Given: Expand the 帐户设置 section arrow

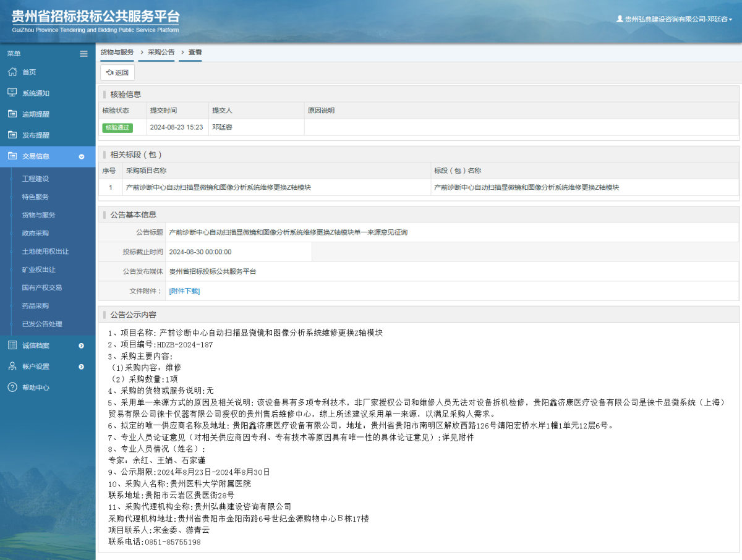Looking at the screenshot, I should (x=80, y=366).
